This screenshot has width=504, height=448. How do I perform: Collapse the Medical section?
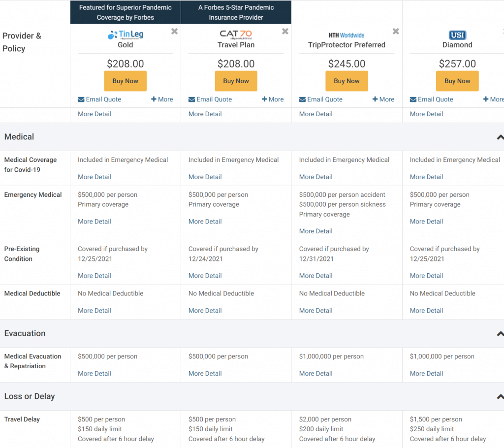[500, 137]
